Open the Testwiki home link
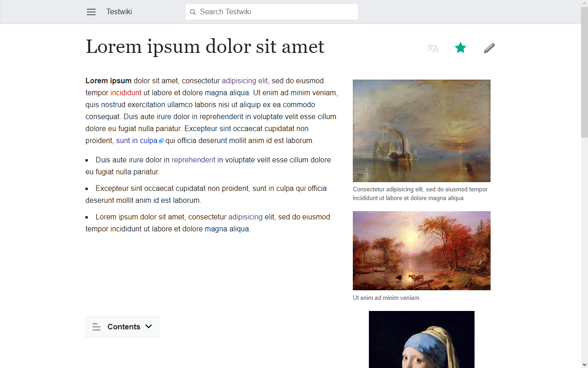 click(119, 12)
